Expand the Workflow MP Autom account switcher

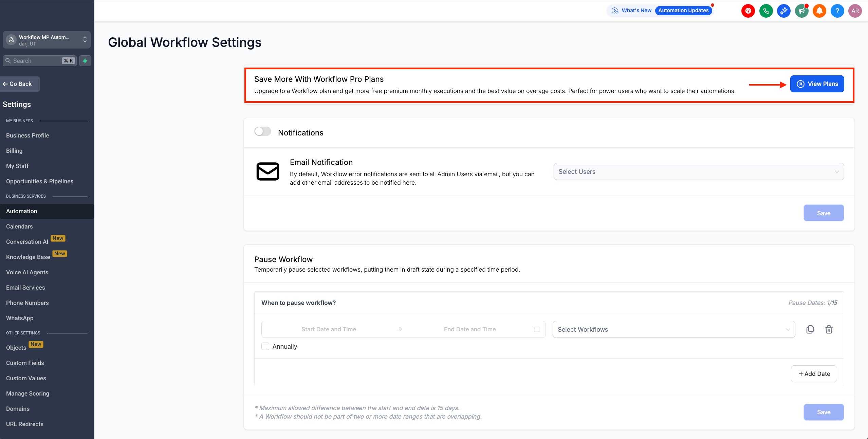click(47, 40)
